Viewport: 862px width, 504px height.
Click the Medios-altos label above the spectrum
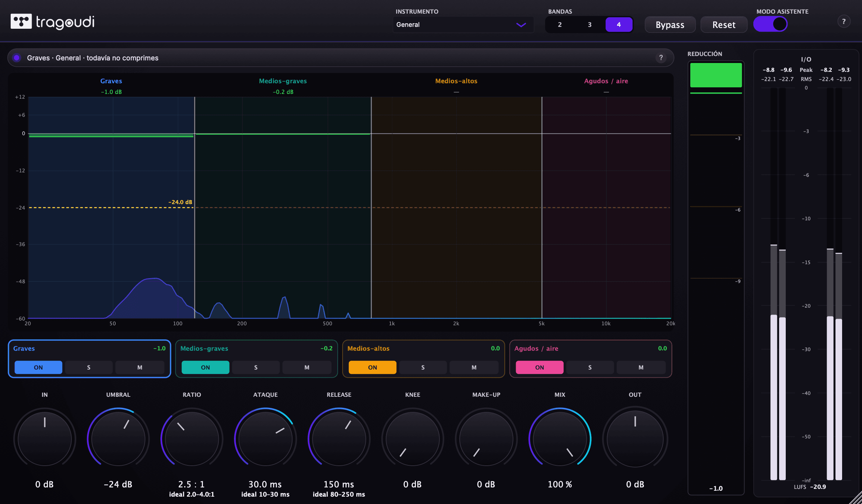456,81
